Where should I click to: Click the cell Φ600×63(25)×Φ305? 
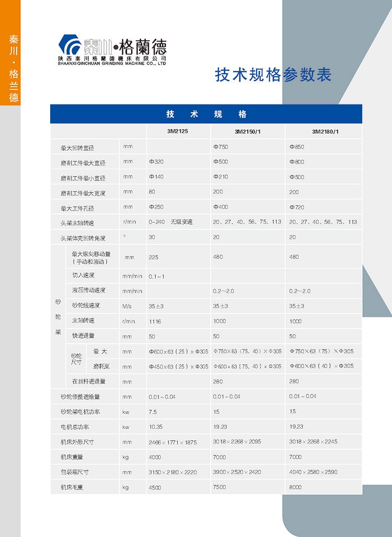(x=179, y=352)
